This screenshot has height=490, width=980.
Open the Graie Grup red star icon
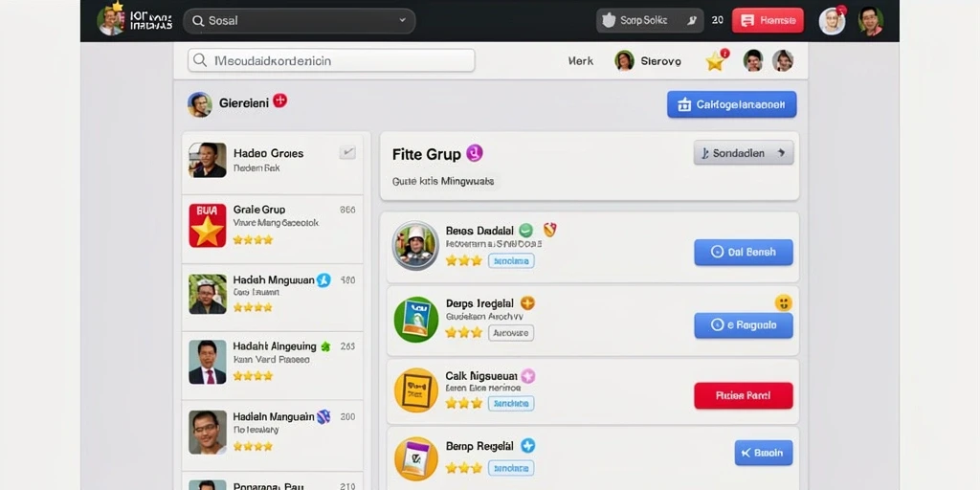pos(208,226)
